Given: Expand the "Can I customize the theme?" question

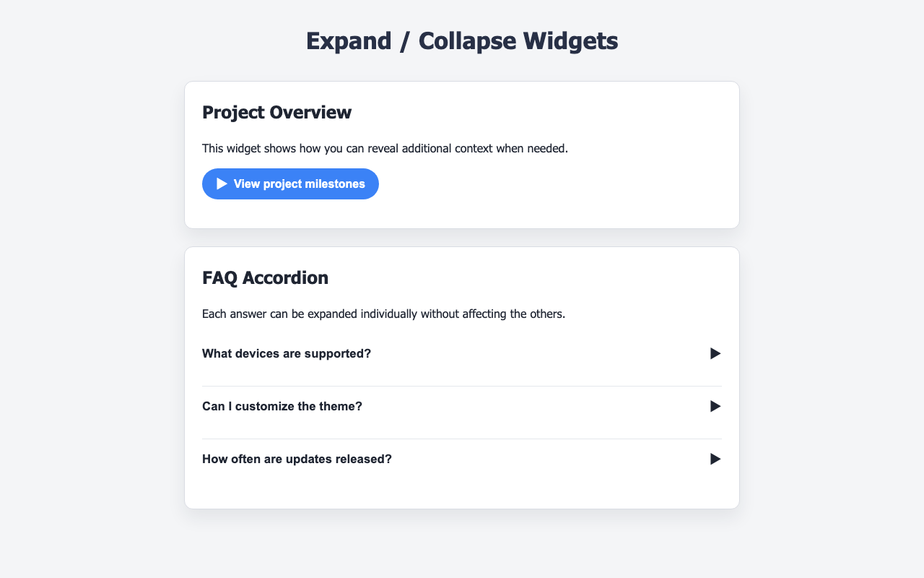Looking at the screenshot, I should pos(282,406).
